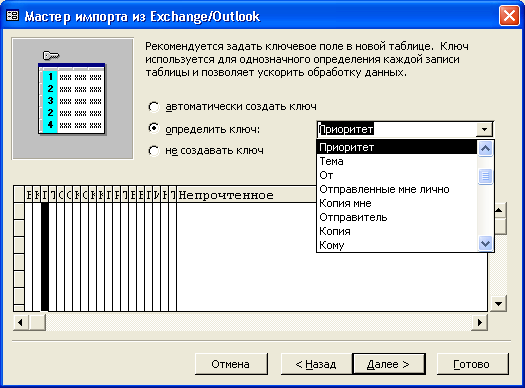This screenshot has height=388, width=525.
Task: Click dropdown list scroll down arrow
Action: 485,243
